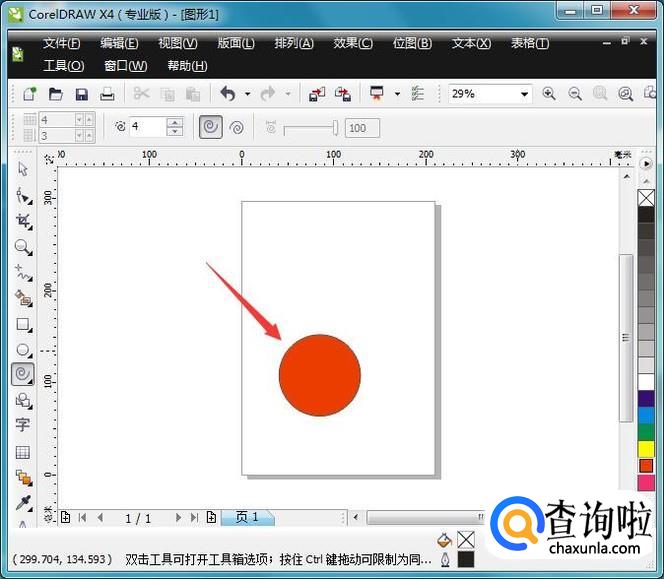The height and width of the screenshot is (579, 664).
Task: Select the Table tool in toolbox
Action: tap(22, 452)
